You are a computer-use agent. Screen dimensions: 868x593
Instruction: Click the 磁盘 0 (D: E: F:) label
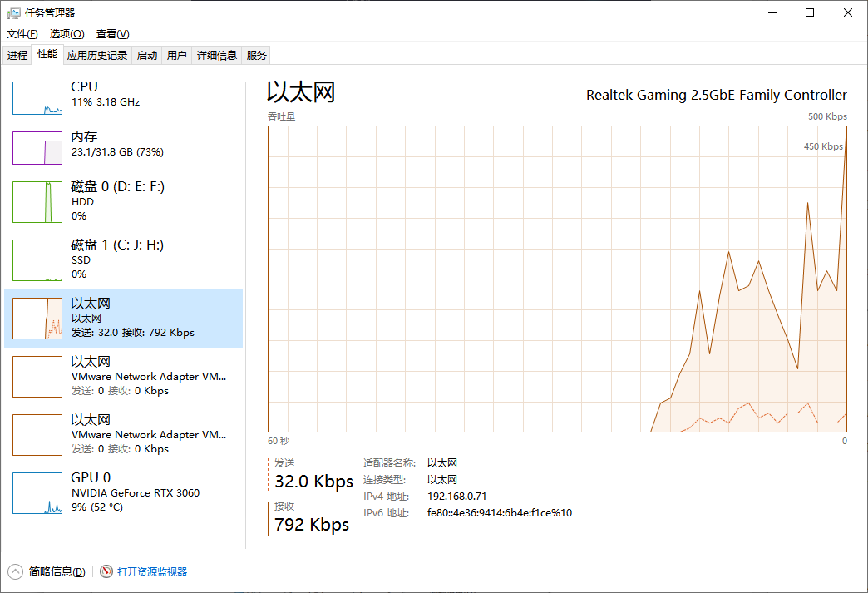point(117,186)
